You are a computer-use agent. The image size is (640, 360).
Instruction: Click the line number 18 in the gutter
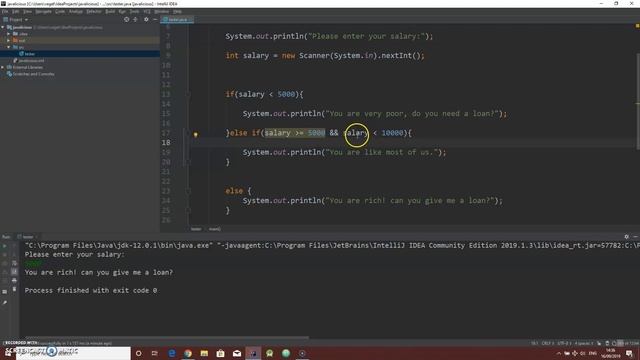click(x=166, y=142)
